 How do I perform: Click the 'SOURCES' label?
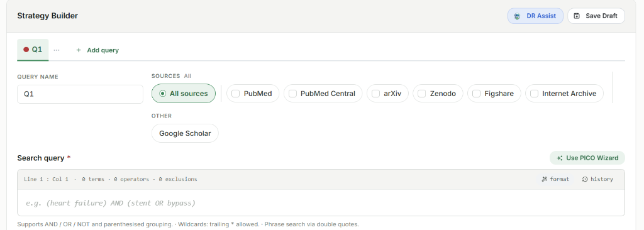[x=166, y=76]
